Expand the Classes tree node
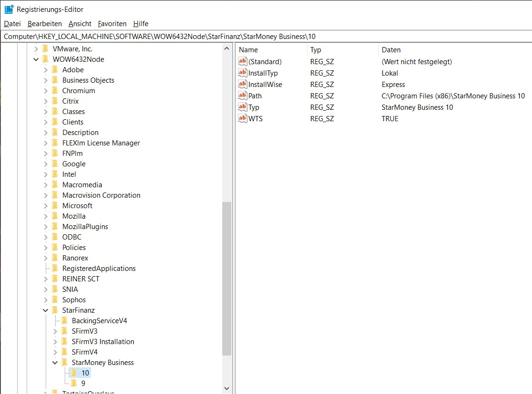 click(x=46, y=112)
